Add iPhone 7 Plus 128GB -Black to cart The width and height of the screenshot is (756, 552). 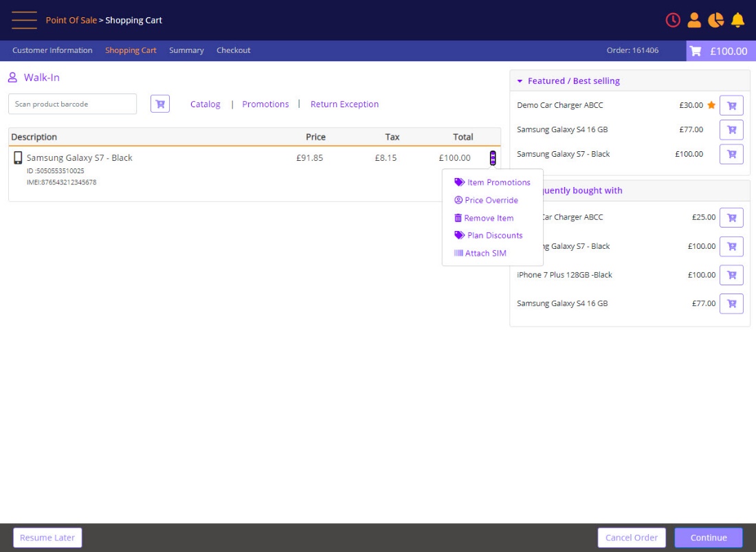tap(731, 275)
